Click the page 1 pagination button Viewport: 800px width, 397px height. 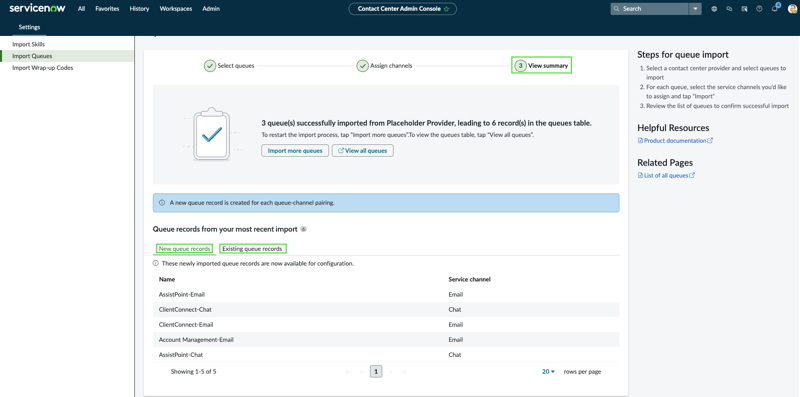[x=376, y=371]
